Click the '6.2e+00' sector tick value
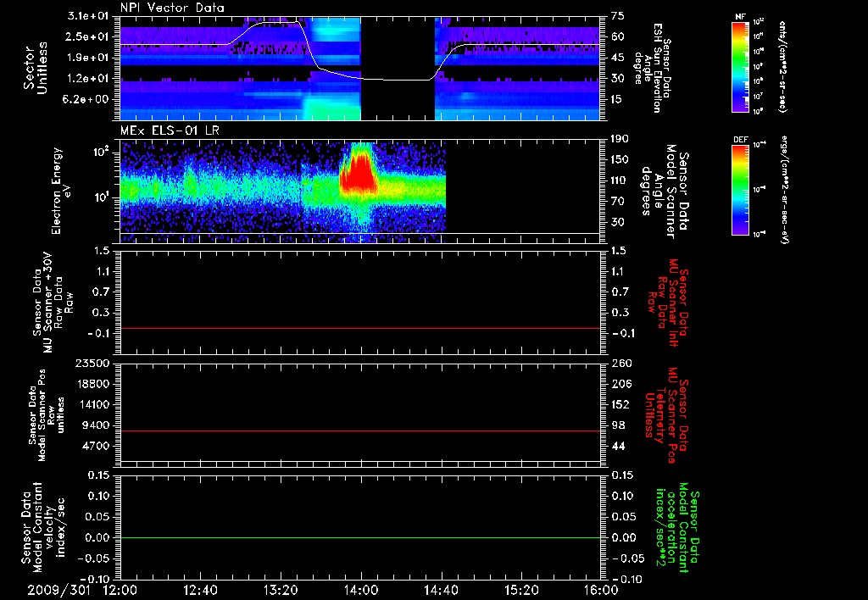Viewport: 868px width, 600px height. (x=87, y=100)
